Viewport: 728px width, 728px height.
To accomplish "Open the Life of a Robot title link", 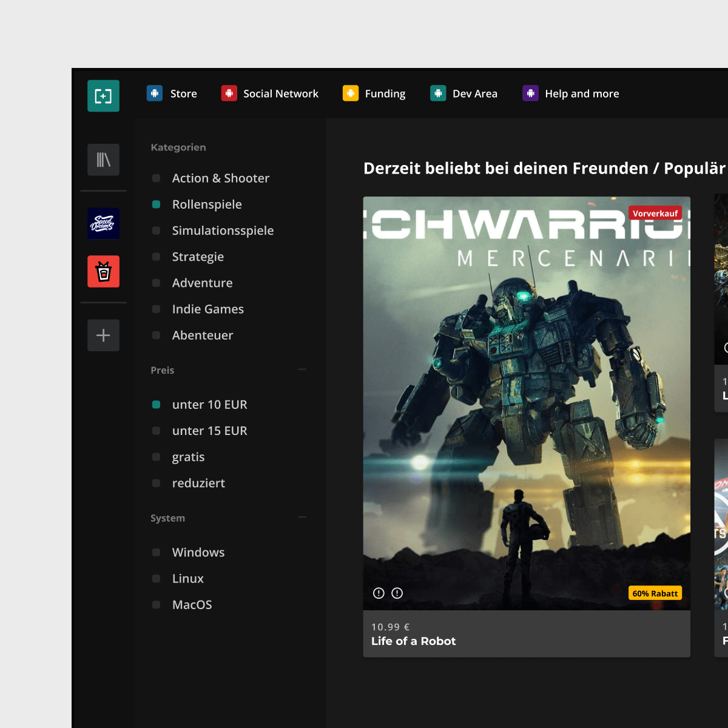I will click(413, 641).
